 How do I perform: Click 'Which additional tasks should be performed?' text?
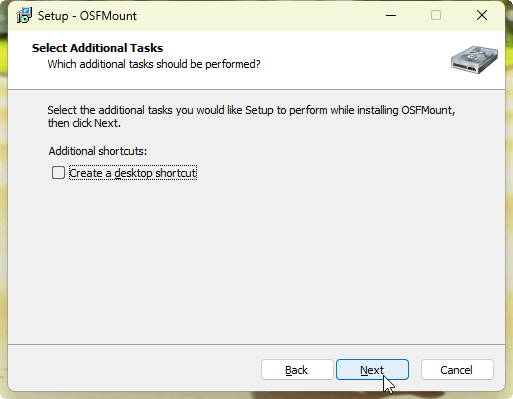(x=154, y=64)
